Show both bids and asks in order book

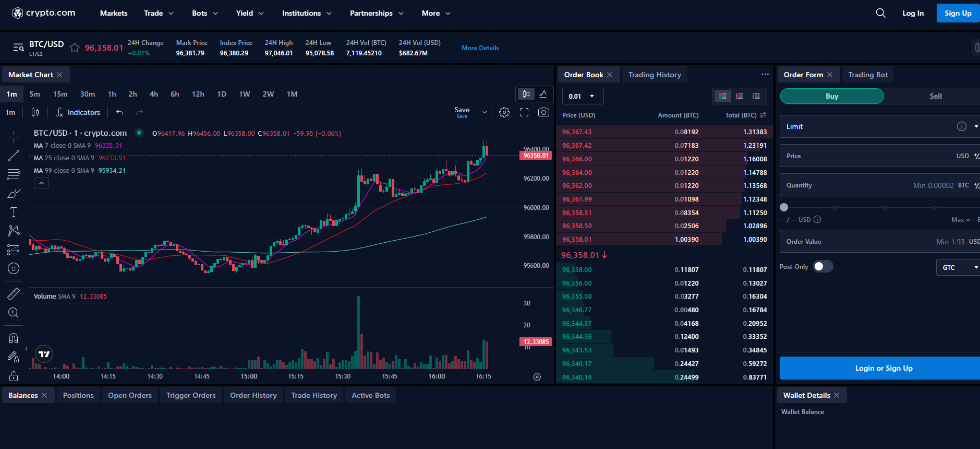tap(723, 96)
